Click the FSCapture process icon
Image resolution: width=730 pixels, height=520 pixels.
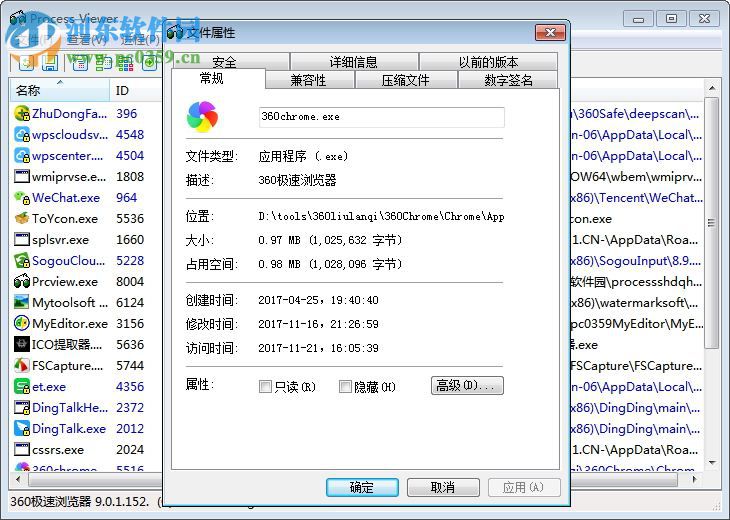pos(21,365)
